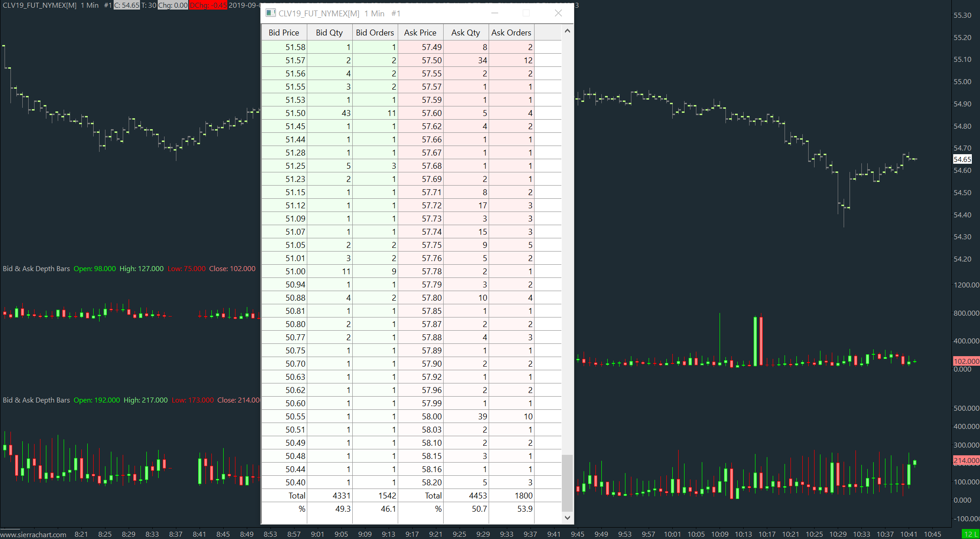Maximize the market depth window

(x=526, y=13)
